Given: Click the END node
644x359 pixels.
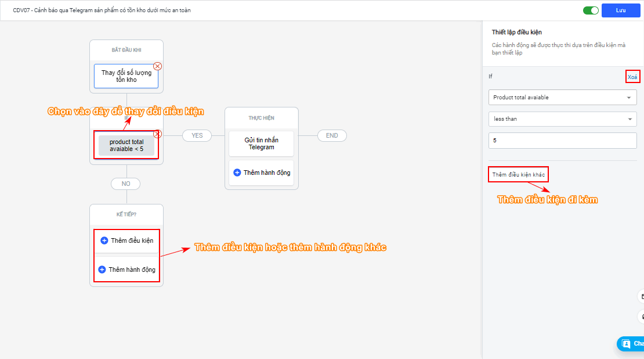Looking at the screenshot, I should pos(332,135).
